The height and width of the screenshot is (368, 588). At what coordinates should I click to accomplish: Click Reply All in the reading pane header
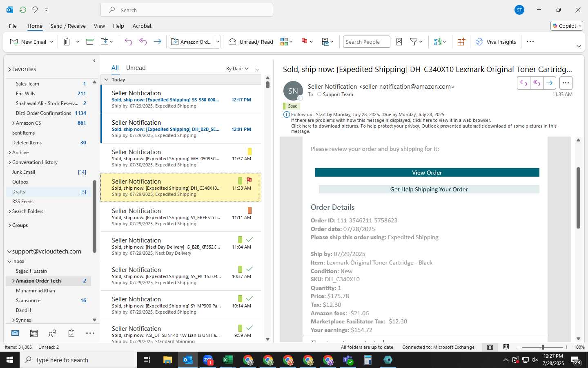pyautogui.click(x=537, y=83)
